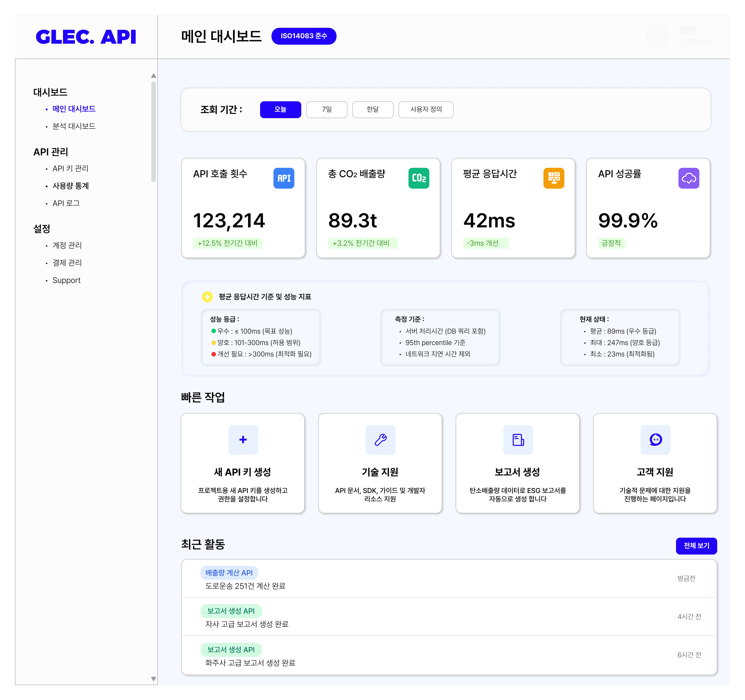
Task: Click the ISO14083 준수 badge
Action: (x=304, y=36)
